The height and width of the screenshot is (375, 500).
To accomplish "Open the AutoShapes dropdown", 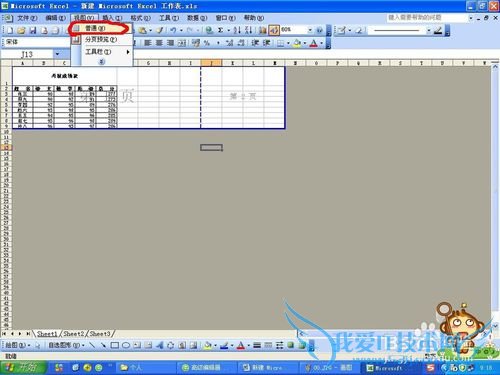I will (66, 345).
